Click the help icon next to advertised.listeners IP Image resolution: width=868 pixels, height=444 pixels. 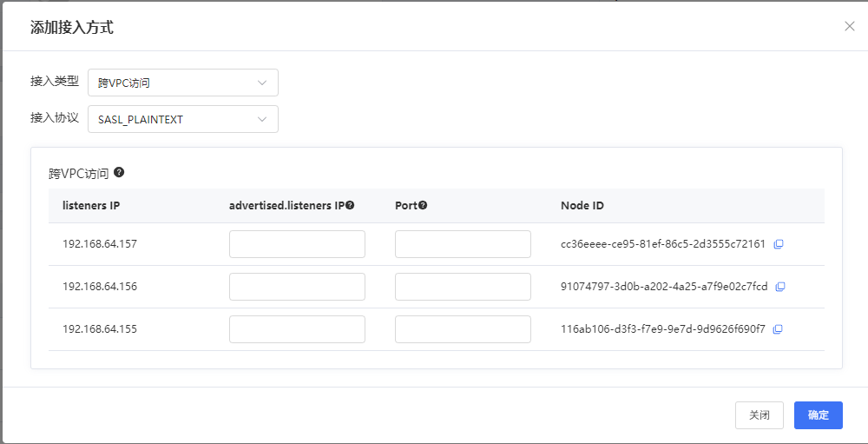pyautogui.click(x=350, y=206)
